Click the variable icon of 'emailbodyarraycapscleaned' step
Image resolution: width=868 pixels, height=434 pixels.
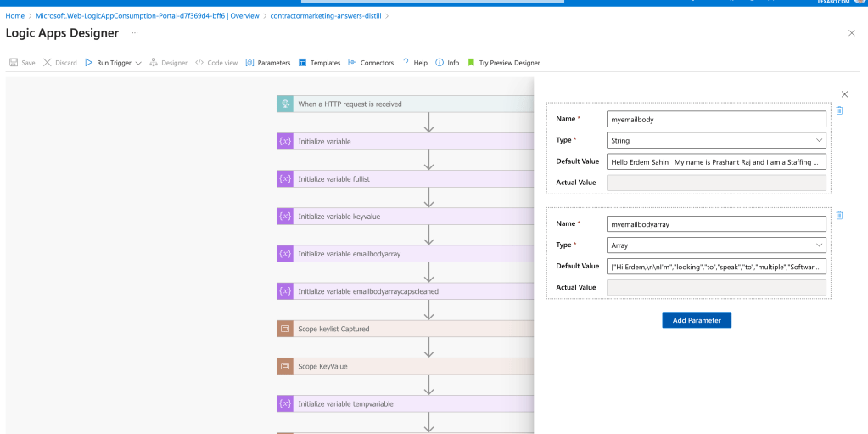(285, 291)
